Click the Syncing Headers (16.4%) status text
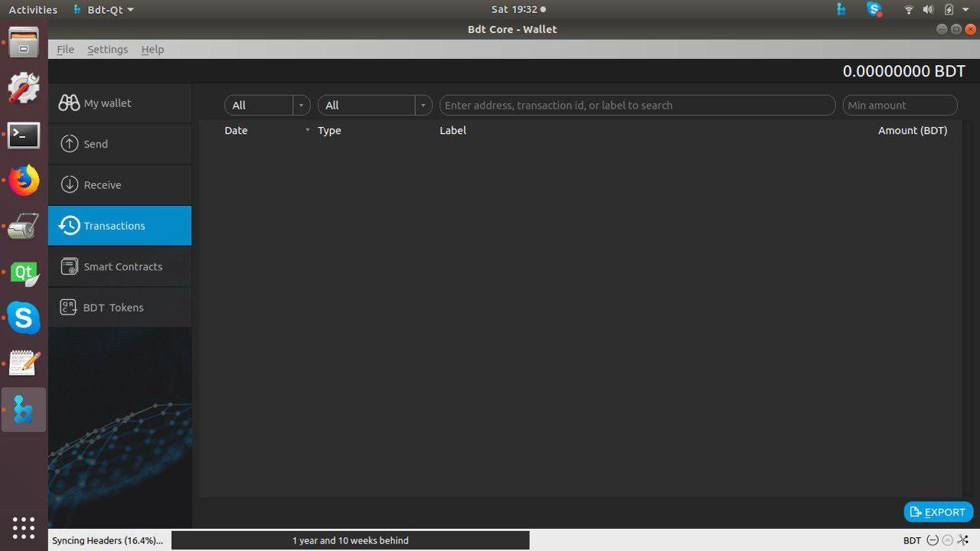 pyautogui.click(x=107, y=540)
